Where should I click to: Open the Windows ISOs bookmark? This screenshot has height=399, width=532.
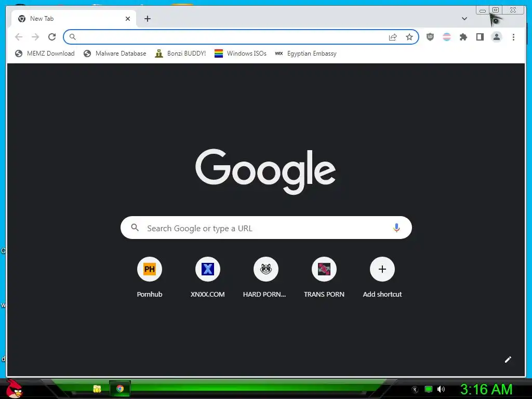[x=240, y=54]
